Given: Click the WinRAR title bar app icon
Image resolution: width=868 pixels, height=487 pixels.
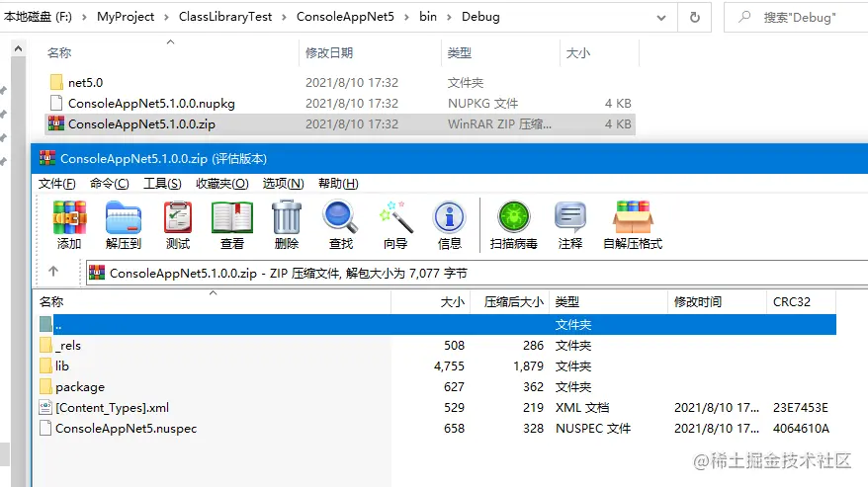Looking at the screenshot, I should 47,158.
